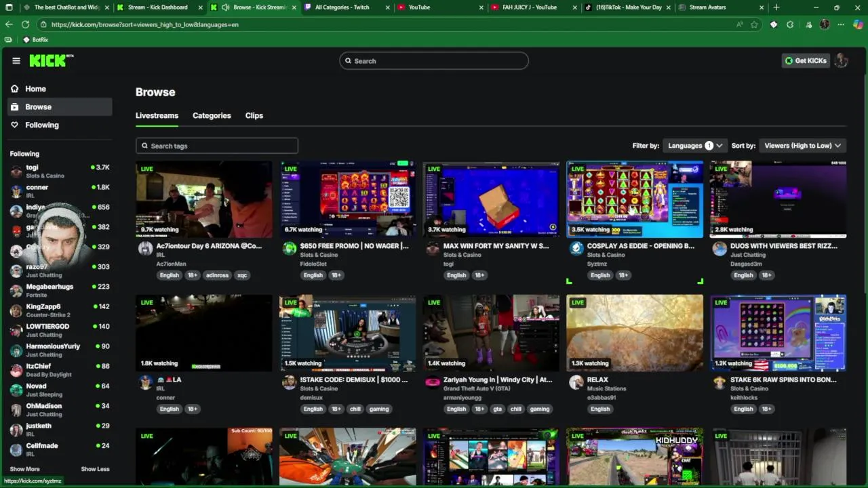Click Show Less in Following list
The height and width of the screenshot is (488, 868).
[95, 469]
